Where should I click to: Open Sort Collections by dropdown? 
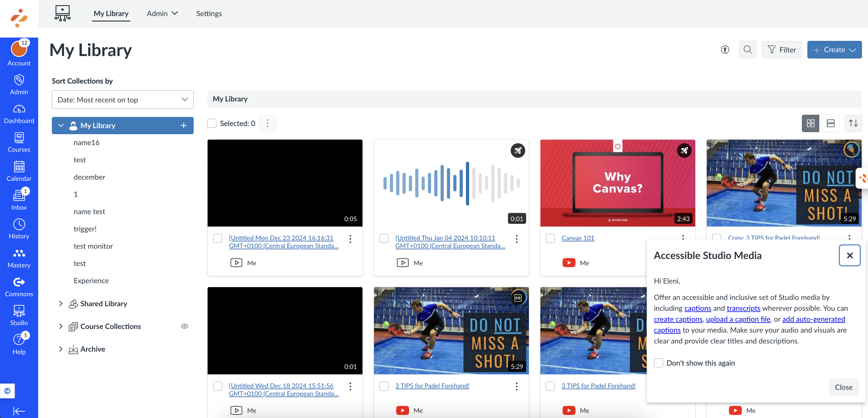[x=122, y=99]
